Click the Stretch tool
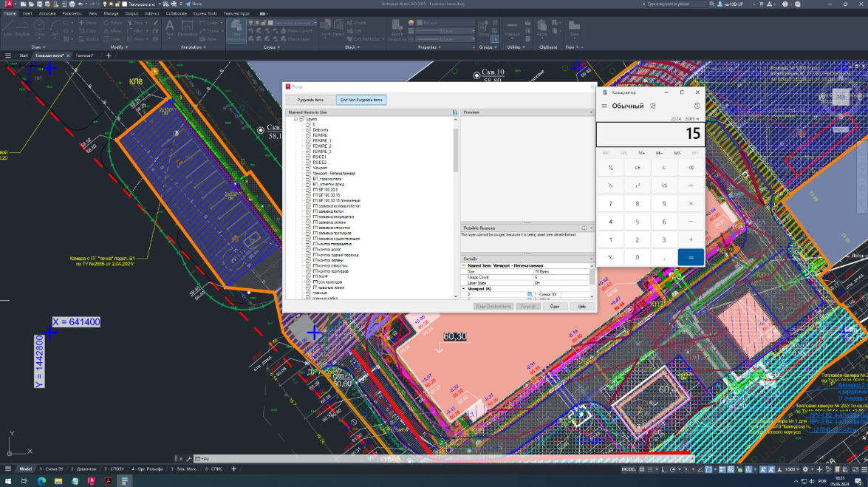 [89, 39]
